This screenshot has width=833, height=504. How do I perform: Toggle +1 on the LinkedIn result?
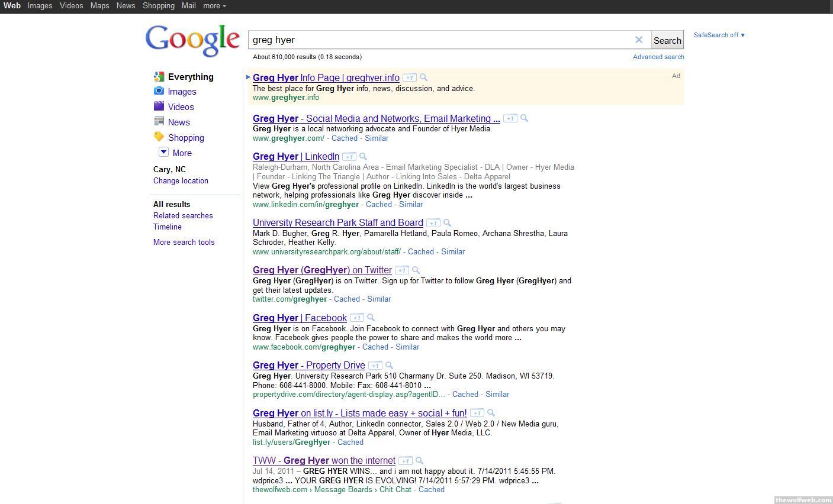pyautogui.click(x=349, y=157)
